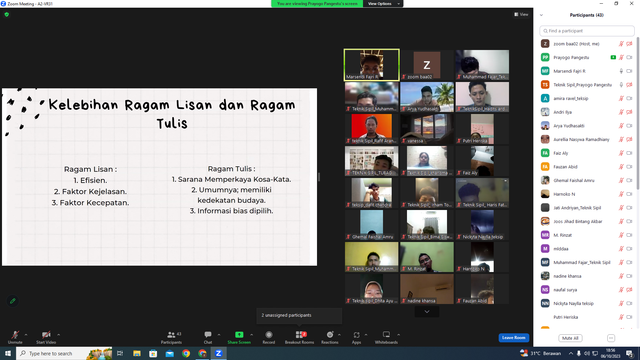This screenshot has width=640, height=360.
Task: Open View Options dropdown
Action: [383, 4]
